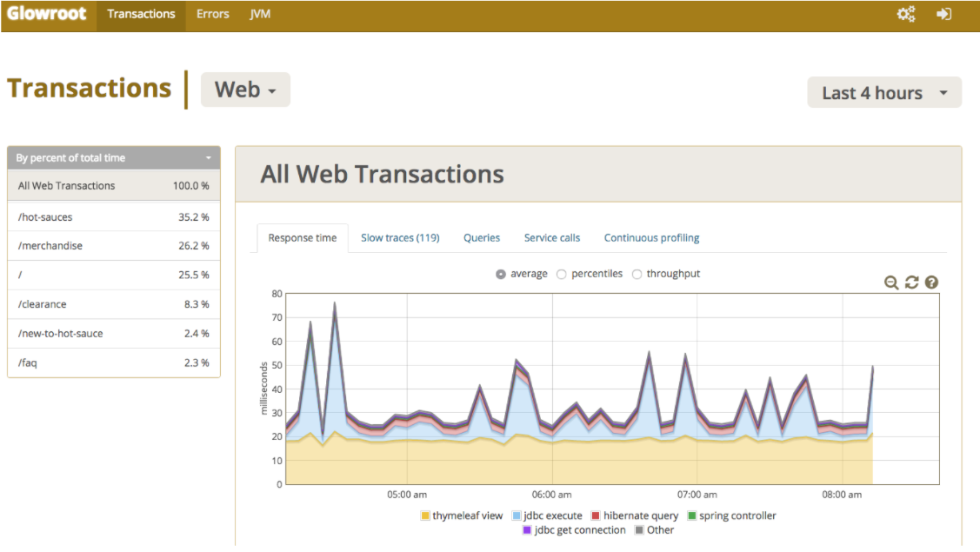Open the configuration gears icon
980x552 pixels.
pos(906,15)
